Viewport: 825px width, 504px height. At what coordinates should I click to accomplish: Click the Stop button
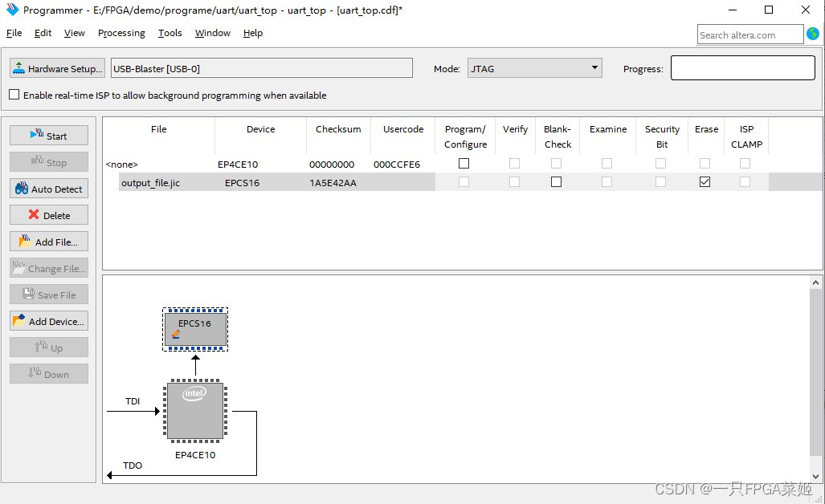[49, 162]
